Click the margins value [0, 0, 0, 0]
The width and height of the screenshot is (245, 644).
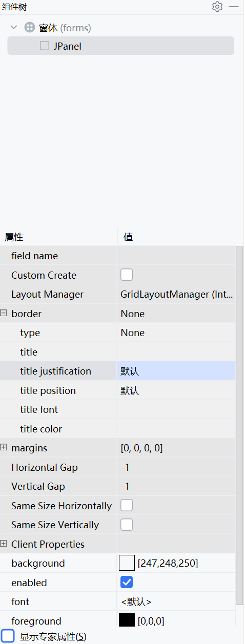142,448
